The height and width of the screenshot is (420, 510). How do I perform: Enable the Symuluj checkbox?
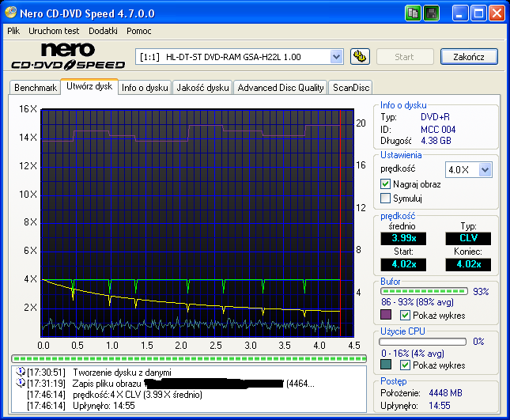386,199
